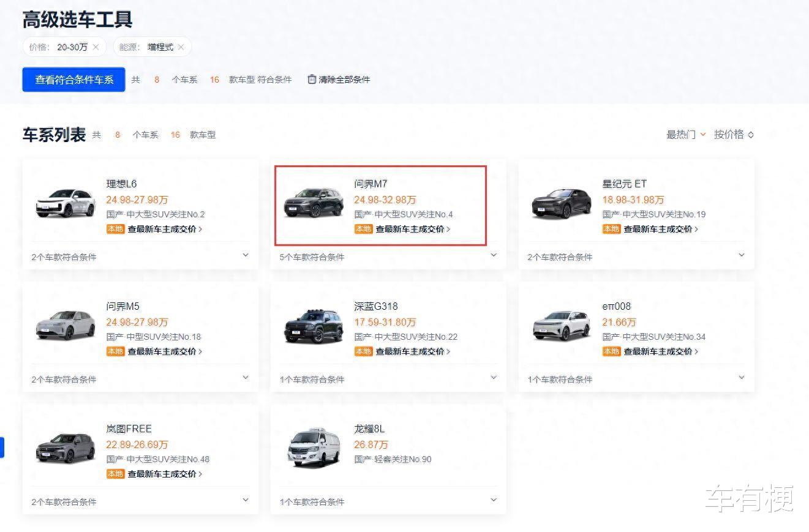Expand 深蓝G318 matching models chevron
The height and width of the screenshot is (532, 809).
point(494,378)
